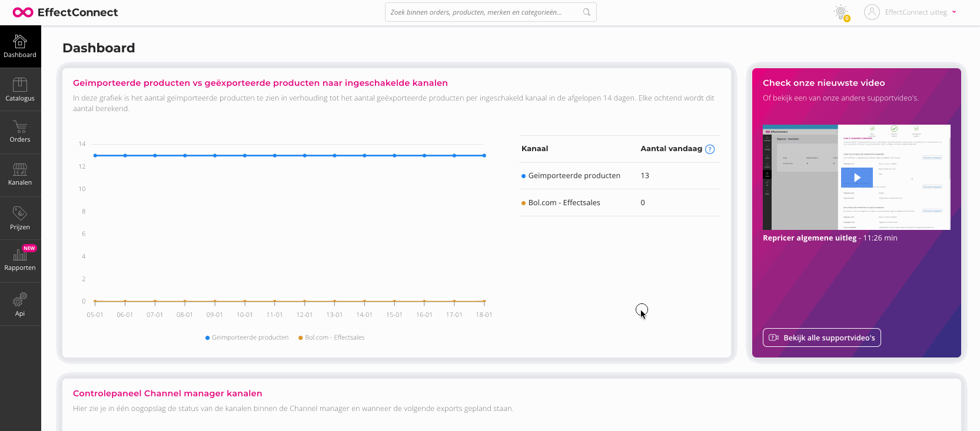Expand the EffectConnect uitleg account dropdown
Screen dimensions: 980x431
tap(954, 12)
